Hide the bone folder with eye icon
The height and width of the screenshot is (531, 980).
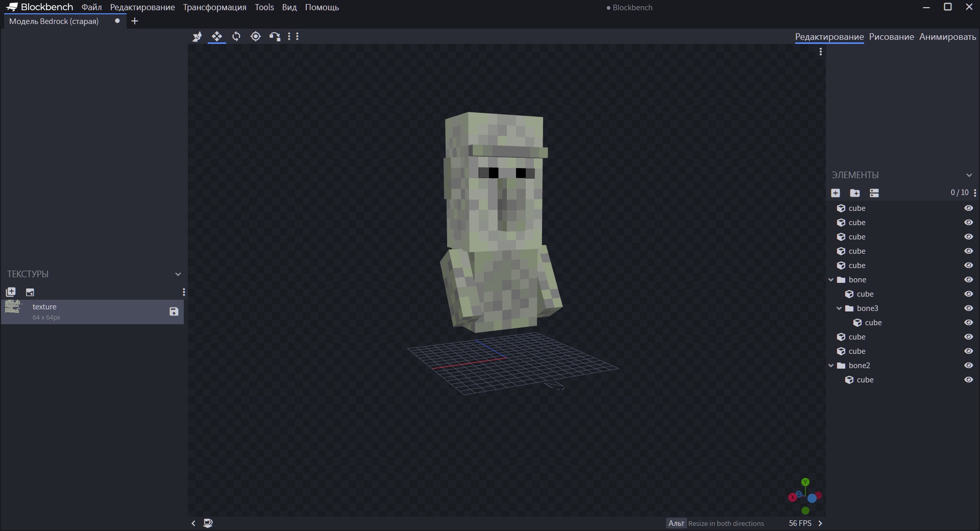tap(968, 280)
